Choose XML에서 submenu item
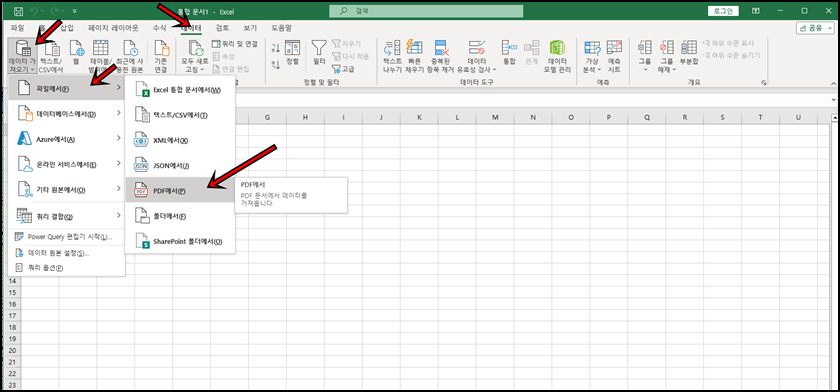The width and height of the screenshot is (840, 392). click(x=180, y=140)
